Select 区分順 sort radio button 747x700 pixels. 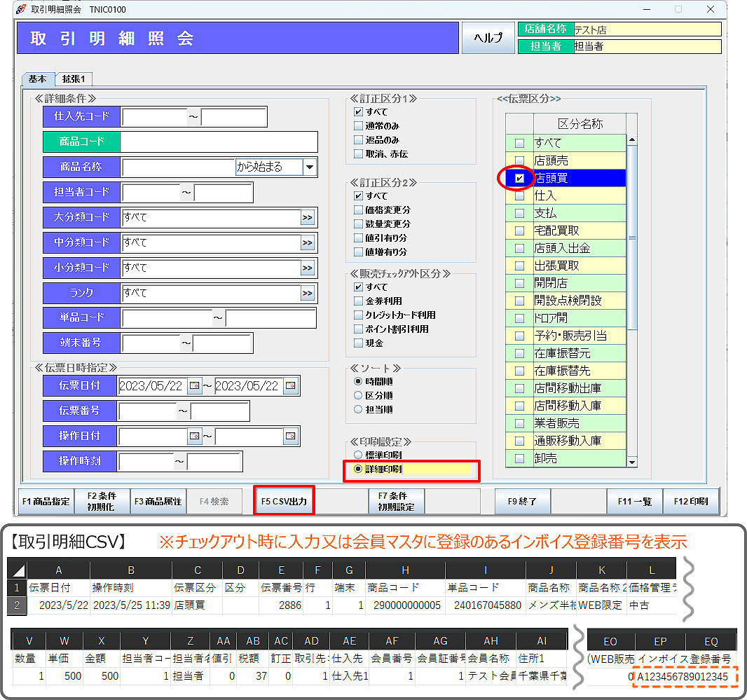click(x=359, y=395)
